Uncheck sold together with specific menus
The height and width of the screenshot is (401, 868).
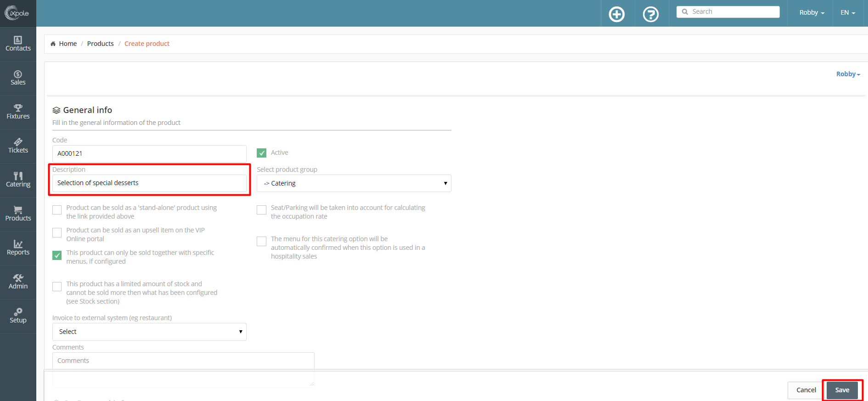(57, 255)
